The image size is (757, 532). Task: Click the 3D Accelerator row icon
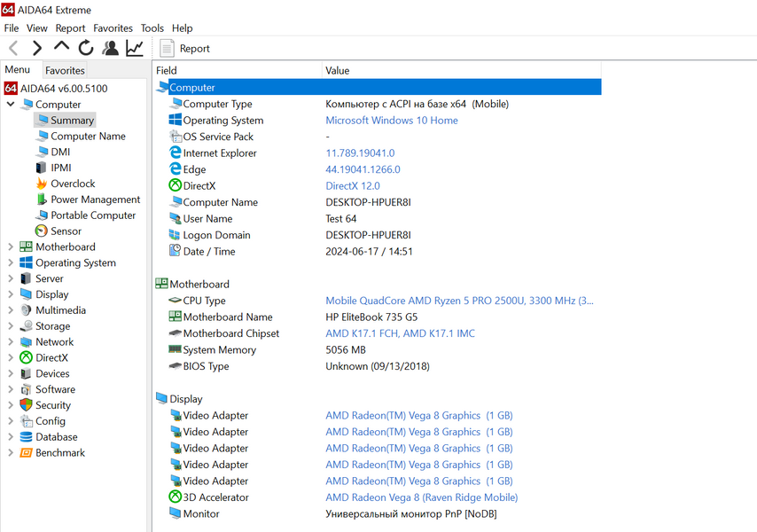click(175, 497)
